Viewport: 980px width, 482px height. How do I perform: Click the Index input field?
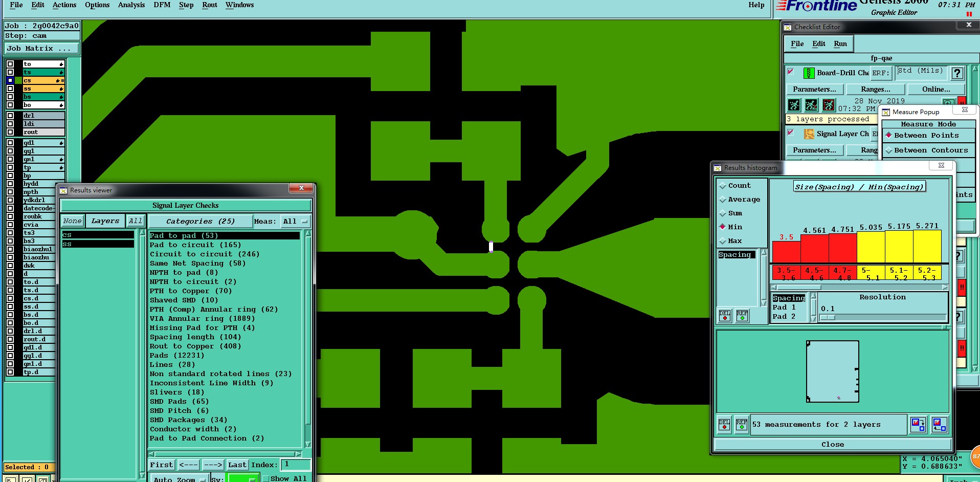(296, 465)
